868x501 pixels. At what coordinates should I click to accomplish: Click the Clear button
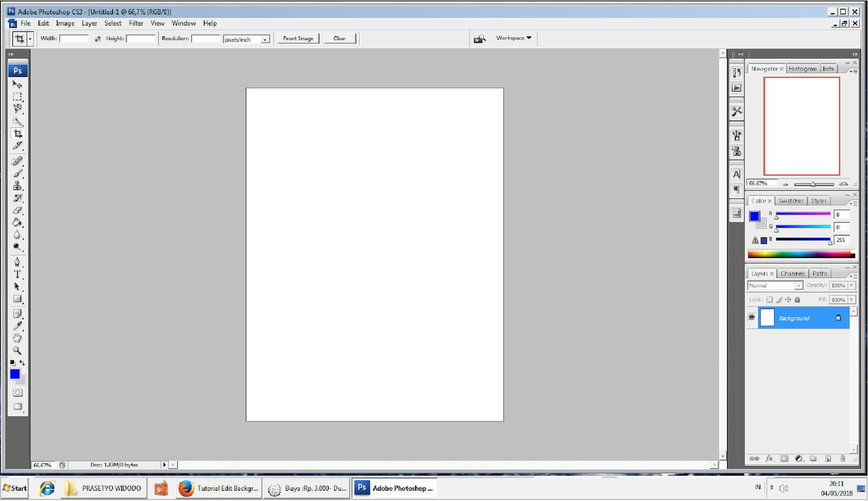point(340,38)
